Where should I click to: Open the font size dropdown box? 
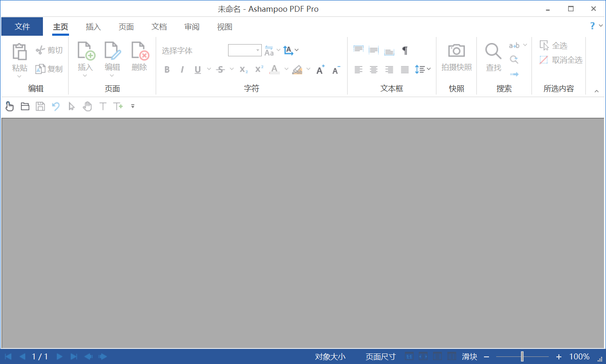(245, 50)
